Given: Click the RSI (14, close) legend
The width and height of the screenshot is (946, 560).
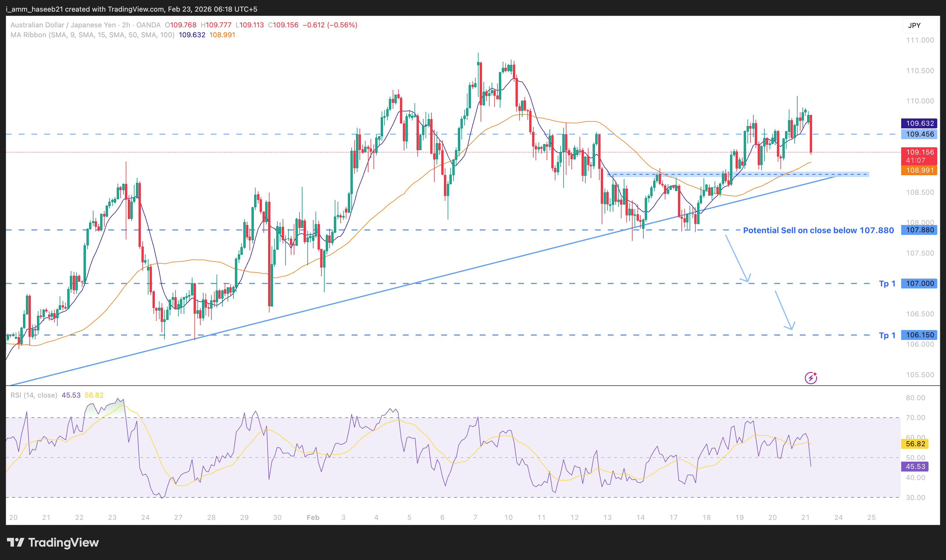Looking at the screenshot, I should point(34,395).
